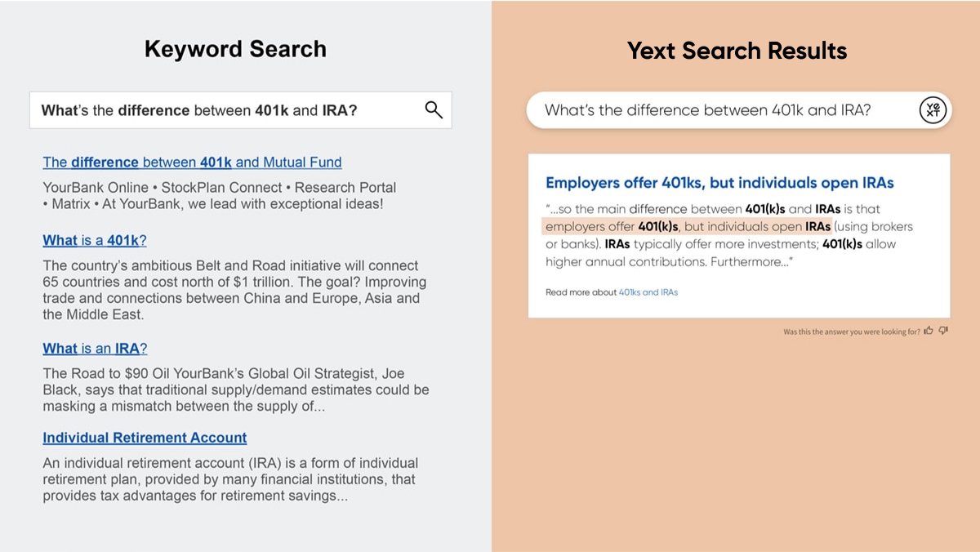Image resolution: width=980 pixels, height=552 pixels.
Task: Open the "Individual Retirement Account" link
Action: click(x=145, y=438)
